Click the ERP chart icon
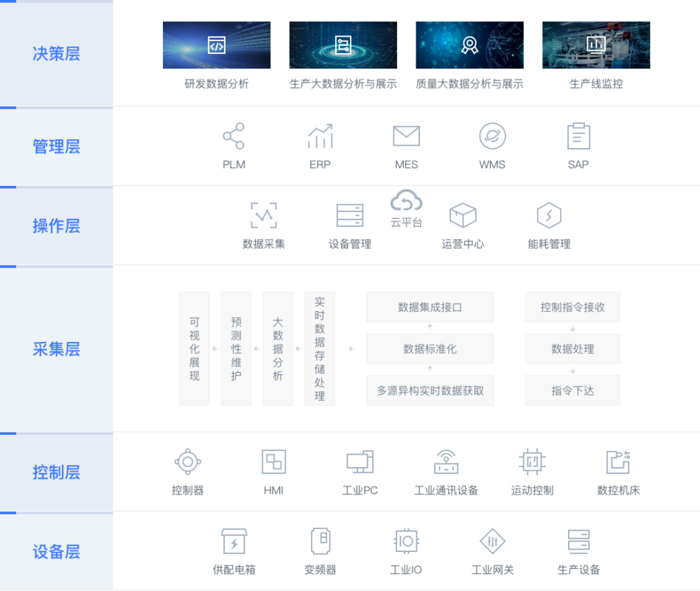The image size is (700, 591). pos(320,136)
